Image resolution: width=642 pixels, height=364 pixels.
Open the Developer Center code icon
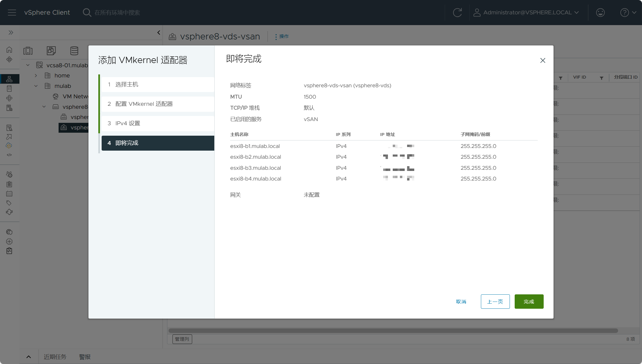coord(9,155)
